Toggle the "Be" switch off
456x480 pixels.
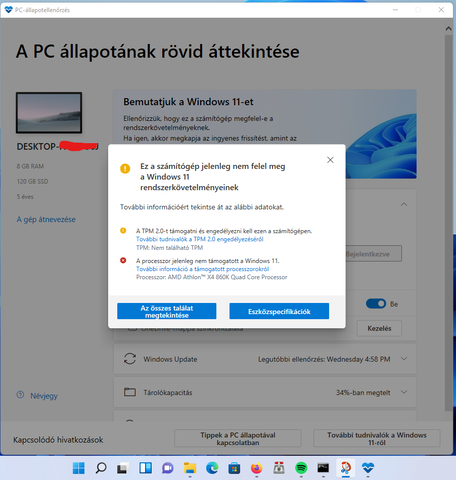click(x=376, y=304)
